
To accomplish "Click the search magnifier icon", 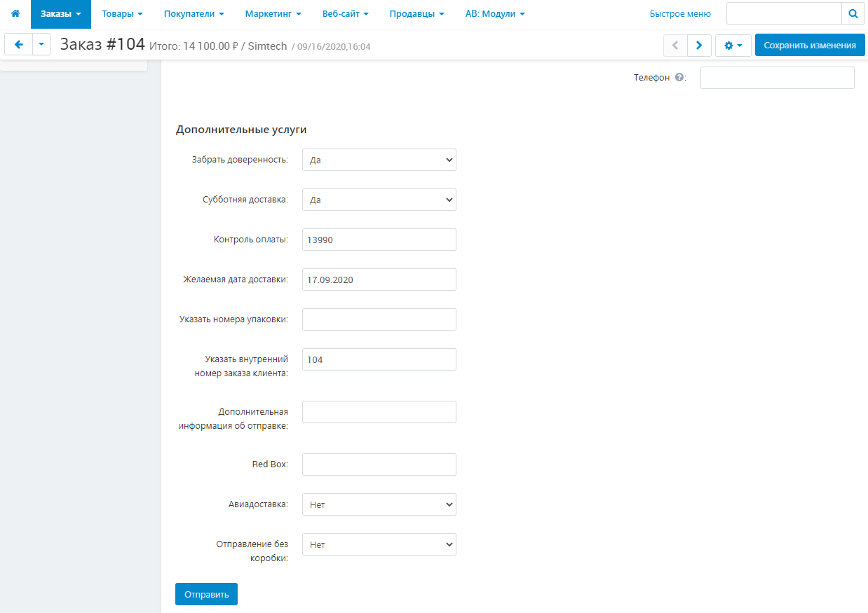I will point(853,14).
